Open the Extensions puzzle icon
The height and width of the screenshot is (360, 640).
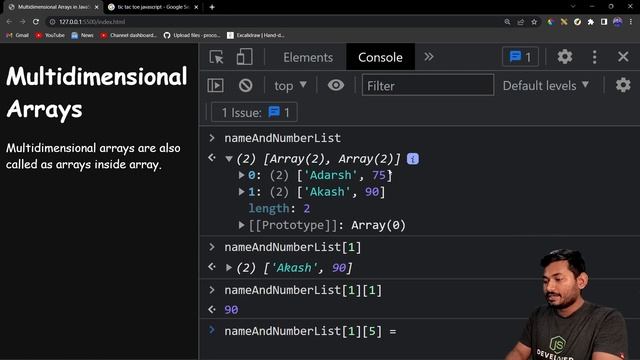point(591,22)
